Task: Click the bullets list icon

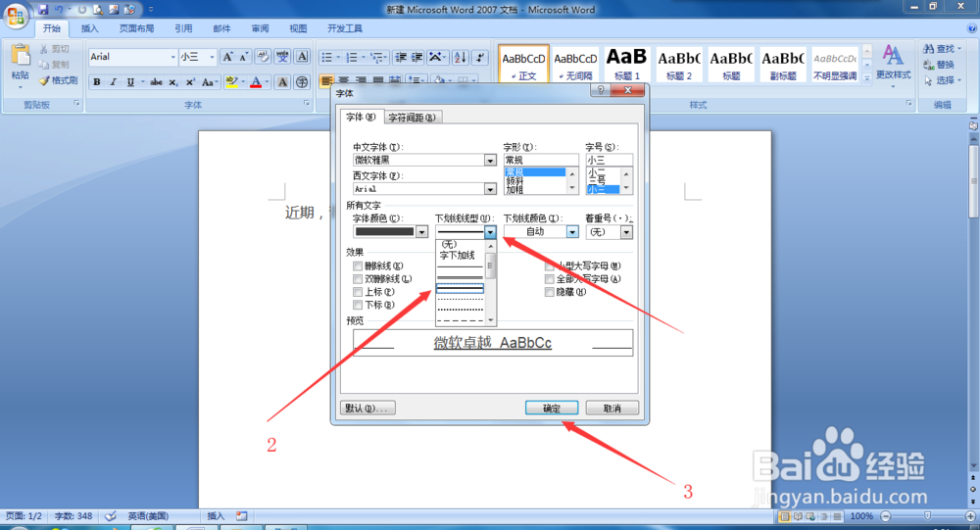Action: (x=327, y=58)
